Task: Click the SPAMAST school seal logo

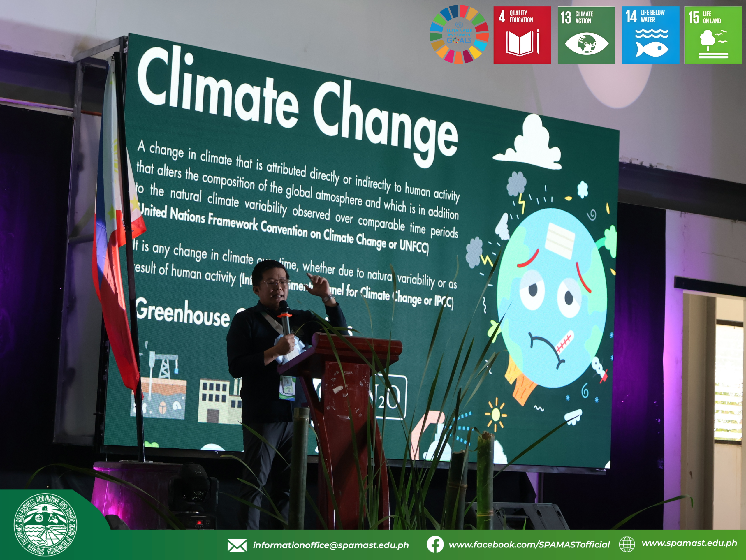Action: point(45,525)
